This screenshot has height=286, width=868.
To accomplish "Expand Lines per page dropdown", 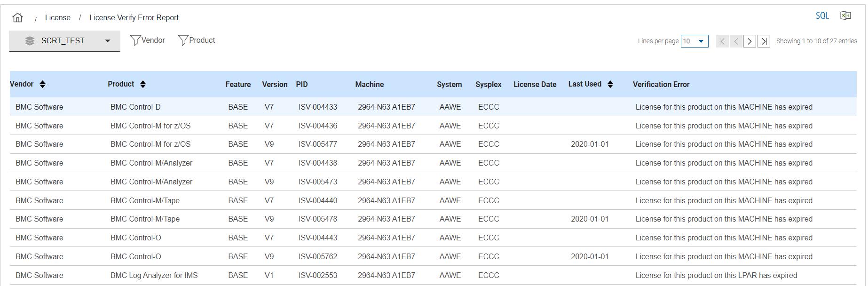I will pyautogui.click(x=694, y=41).
